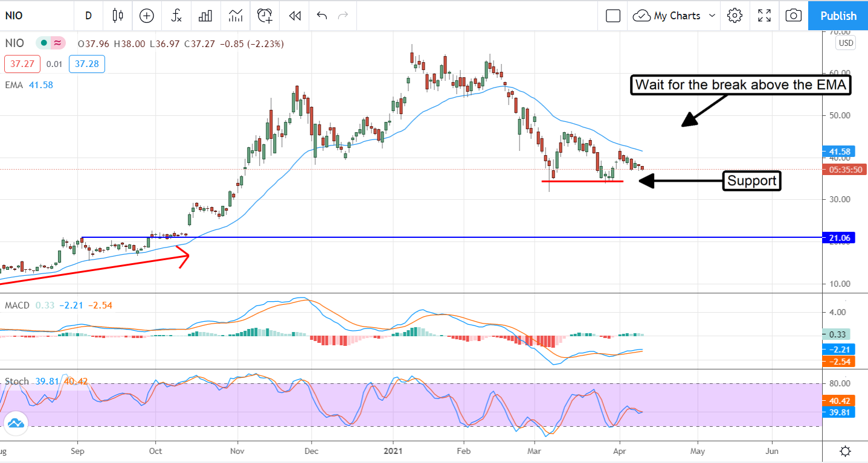868x463 pixels.
Task: Click the 80.00 level on Stoch scale
Action: pos(838,383)
